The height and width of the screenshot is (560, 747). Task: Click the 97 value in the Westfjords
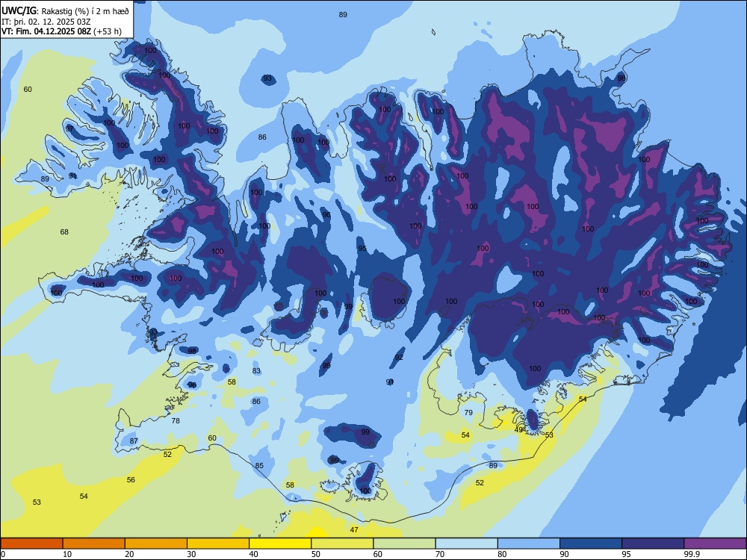click(70, 129)
